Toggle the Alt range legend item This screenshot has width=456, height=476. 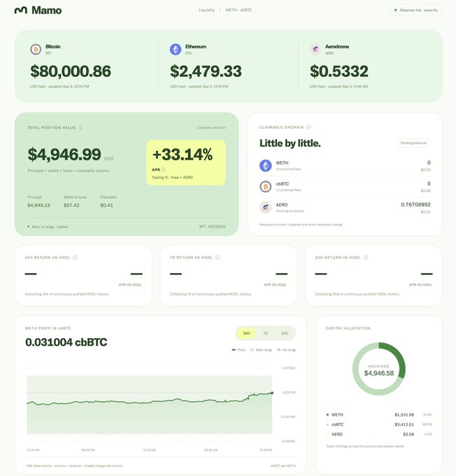pos(287,350)
